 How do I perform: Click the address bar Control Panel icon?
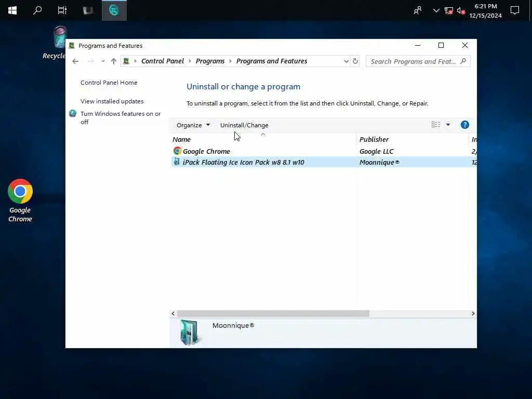click(x=126, y=61)
